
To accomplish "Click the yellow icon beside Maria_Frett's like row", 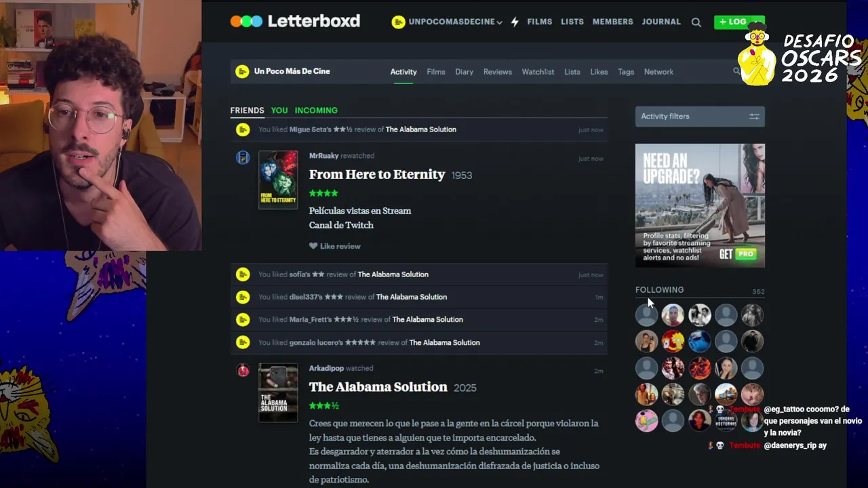I will pos(243,319).
